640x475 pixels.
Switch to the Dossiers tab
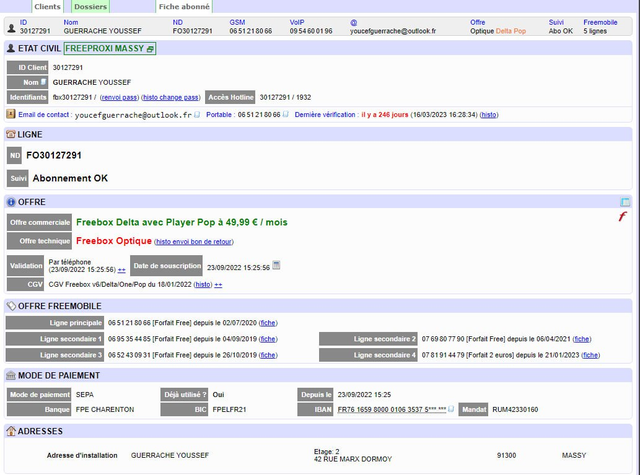pos(90,7)
